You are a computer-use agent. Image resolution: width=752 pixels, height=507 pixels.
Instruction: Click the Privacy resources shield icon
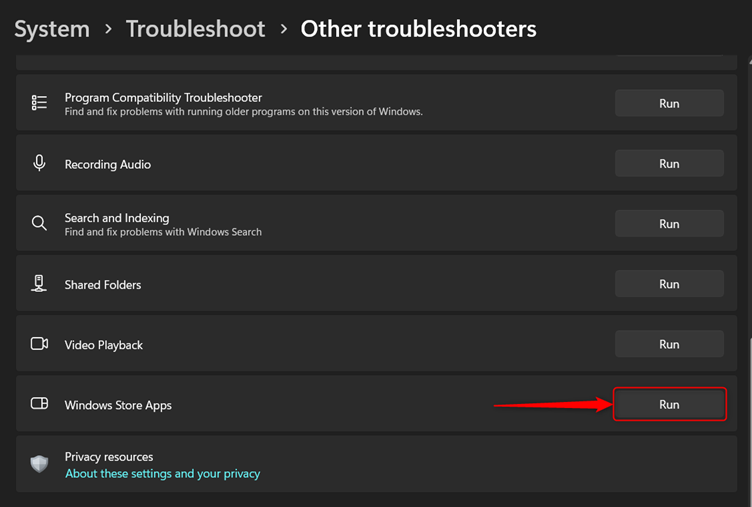(x=39, y=464)
